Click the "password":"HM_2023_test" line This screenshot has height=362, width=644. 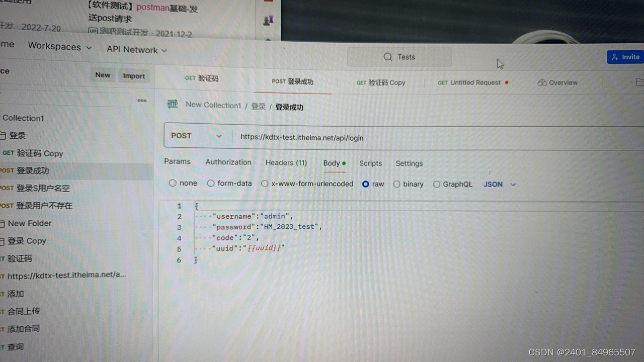point(267,227)
